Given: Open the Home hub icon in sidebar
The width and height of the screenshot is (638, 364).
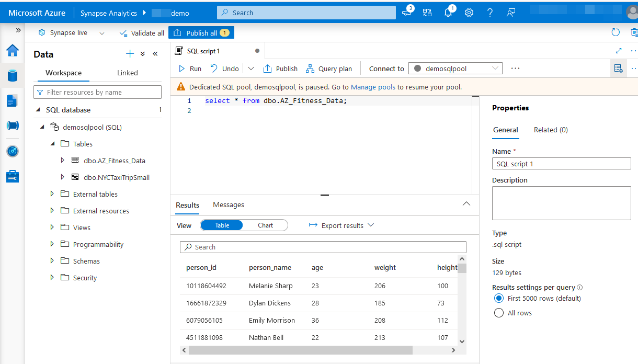Looking at the screenshot, I should (13, 51).
